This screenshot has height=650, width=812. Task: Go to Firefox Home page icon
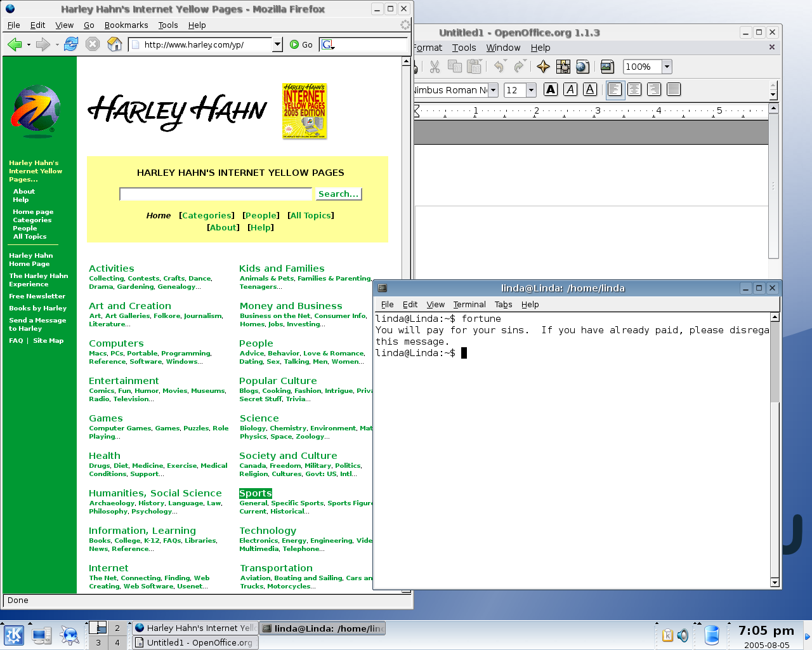click(115, 44)
